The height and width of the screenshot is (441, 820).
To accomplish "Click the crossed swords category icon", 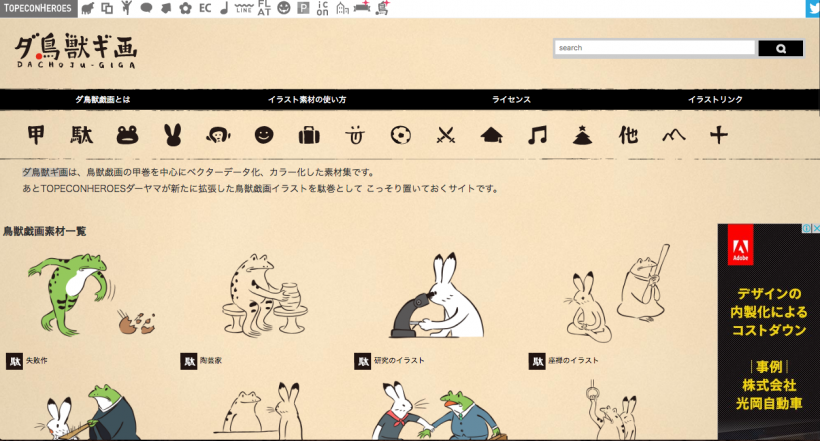I will [446, 134].
